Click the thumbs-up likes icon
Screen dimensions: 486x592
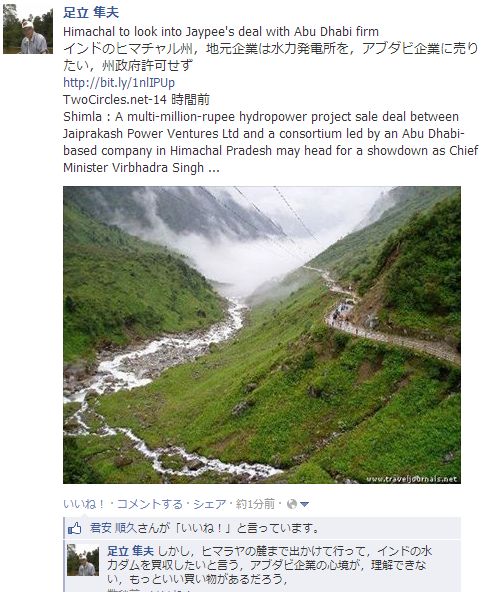click(x=75, y=528)
